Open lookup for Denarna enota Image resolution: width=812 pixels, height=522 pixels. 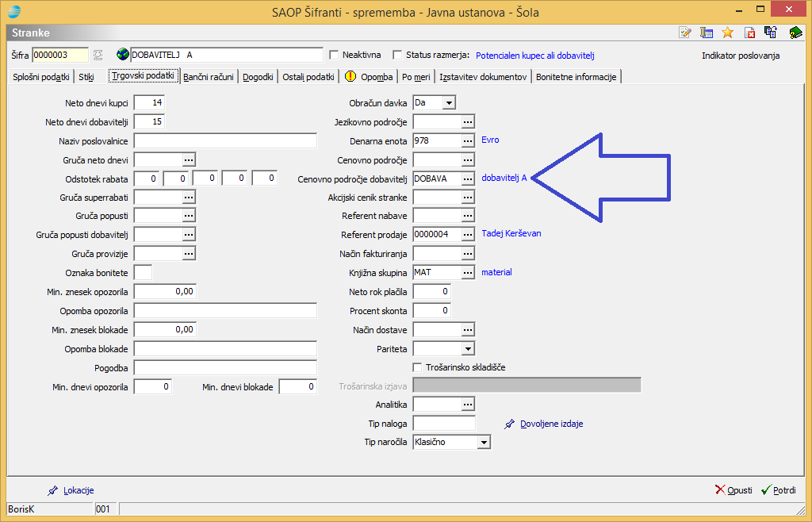click(468, 141)
